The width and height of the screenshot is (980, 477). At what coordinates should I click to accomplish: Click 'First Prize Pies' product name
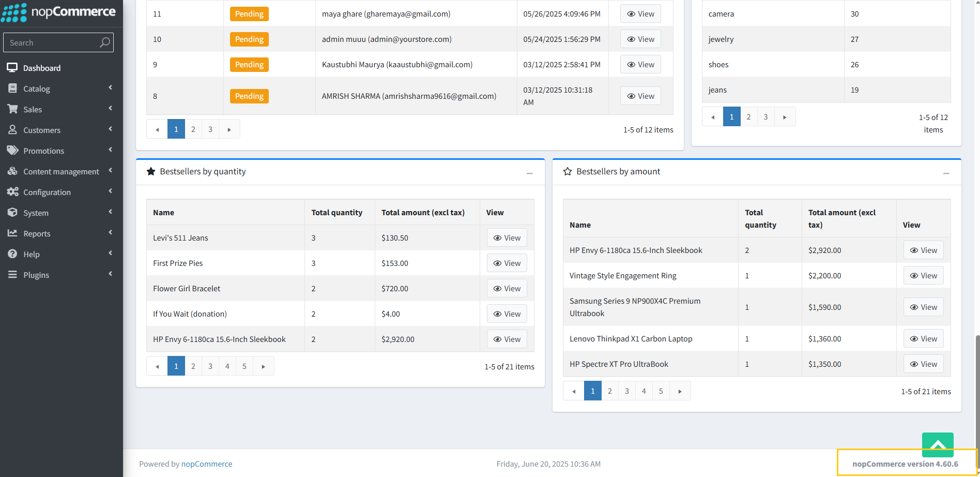pyautogui.click(x=178, y=263)
